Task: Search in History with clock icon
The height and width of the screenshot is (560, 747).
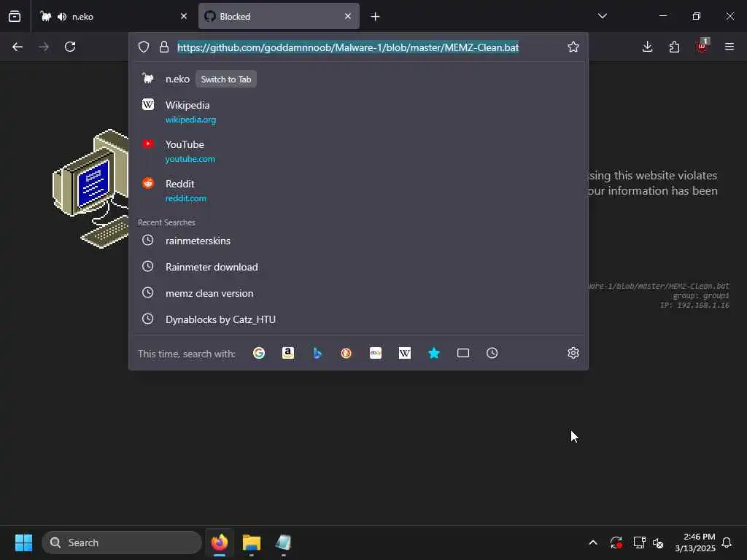Action: click(492, 353)
